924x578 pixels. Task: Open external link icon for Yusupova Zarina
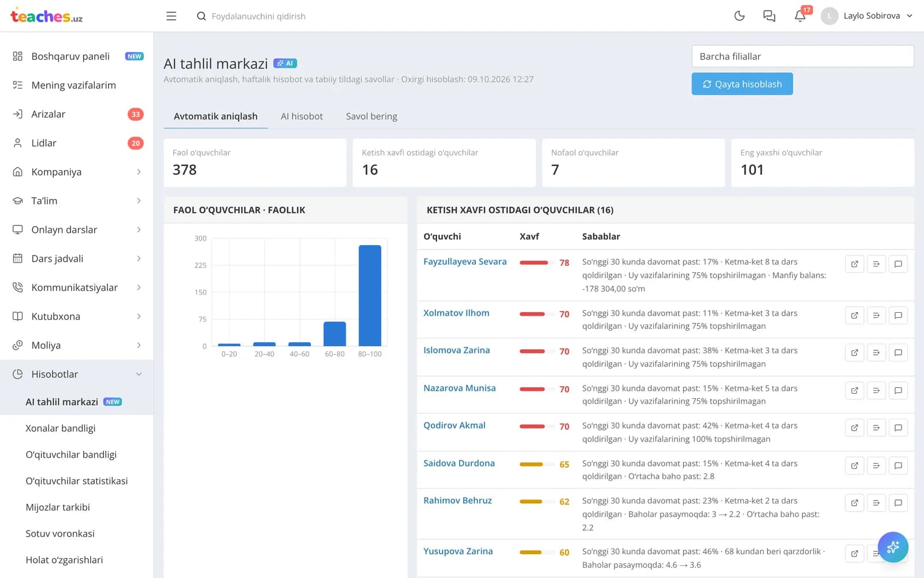(855, 554)
